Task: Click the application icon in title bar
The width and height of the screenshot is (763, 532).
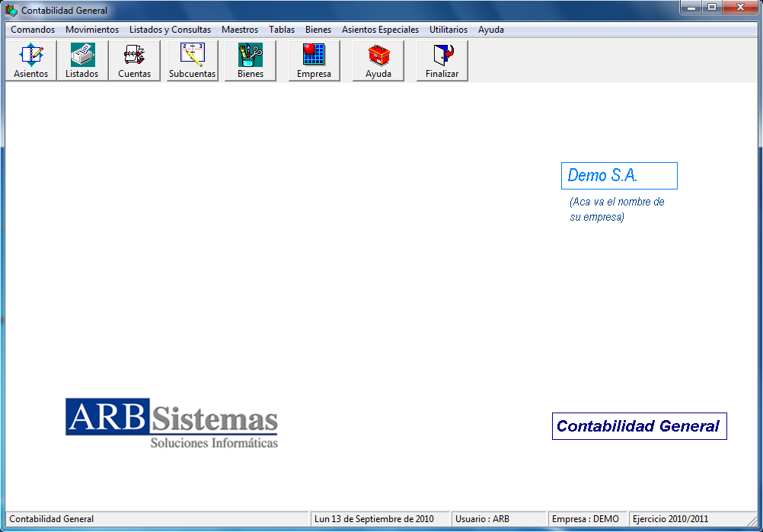Action: click(11, 11)
